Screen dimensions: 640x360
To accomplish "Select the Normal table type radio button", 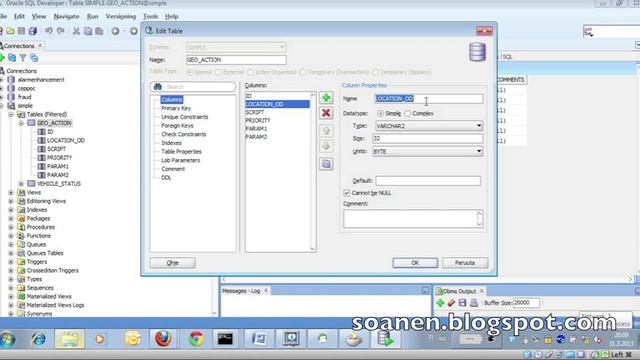I will [x=189, y=72].
